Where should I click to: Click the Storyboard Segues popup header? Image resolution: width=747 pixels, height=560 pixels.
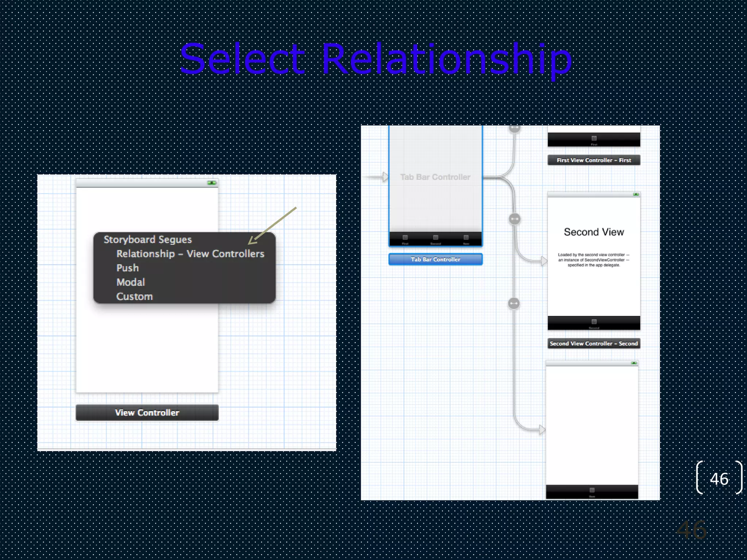(x=147, y=240)
